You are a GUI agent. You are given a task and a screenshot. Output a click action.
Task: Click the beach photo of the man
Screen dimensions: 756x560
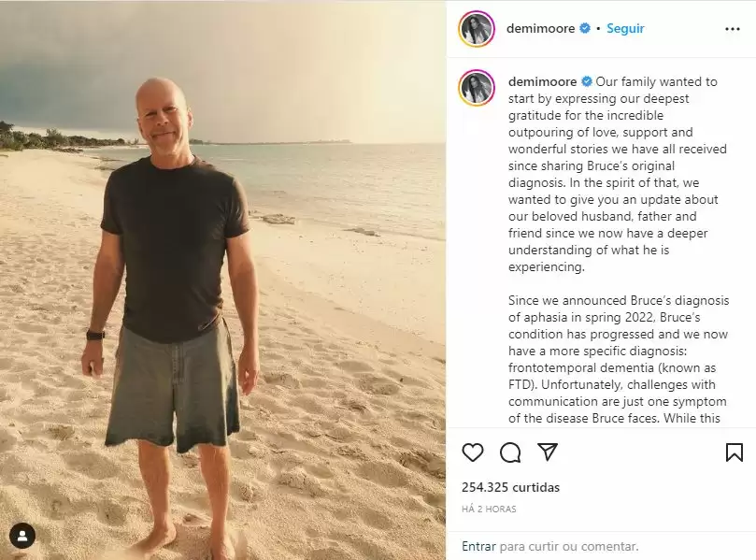coord(222,280)
